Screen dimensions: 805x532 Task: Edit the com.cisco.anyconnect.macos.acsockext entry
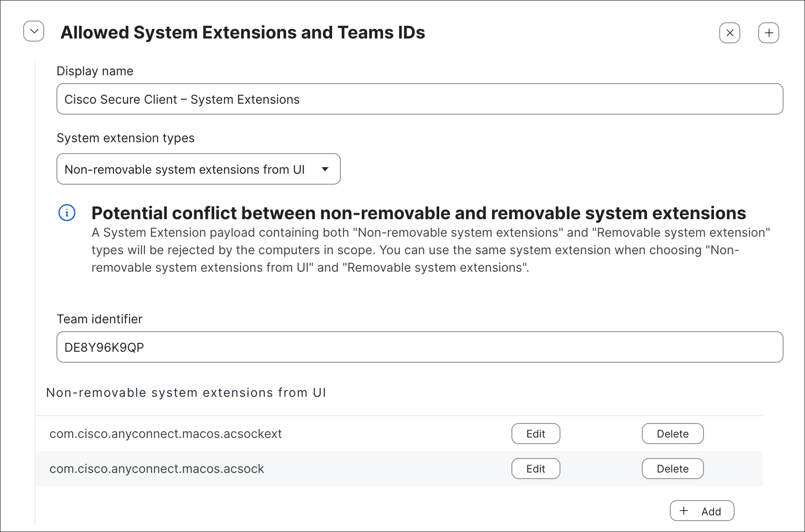(x=535, y=434)
